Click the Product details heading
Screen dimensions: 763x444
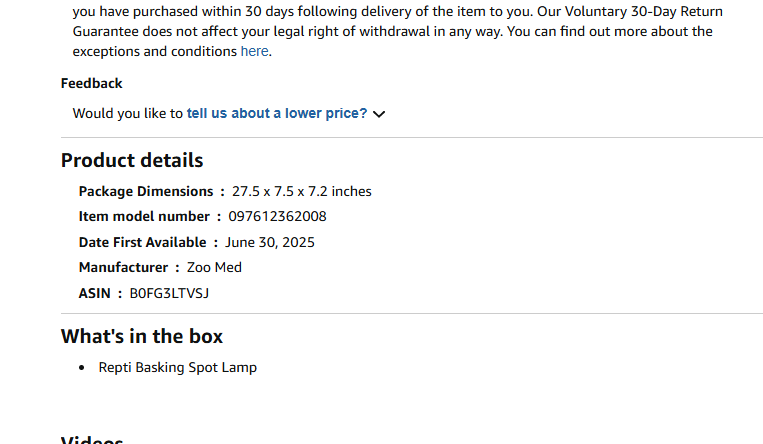[132, 160]
